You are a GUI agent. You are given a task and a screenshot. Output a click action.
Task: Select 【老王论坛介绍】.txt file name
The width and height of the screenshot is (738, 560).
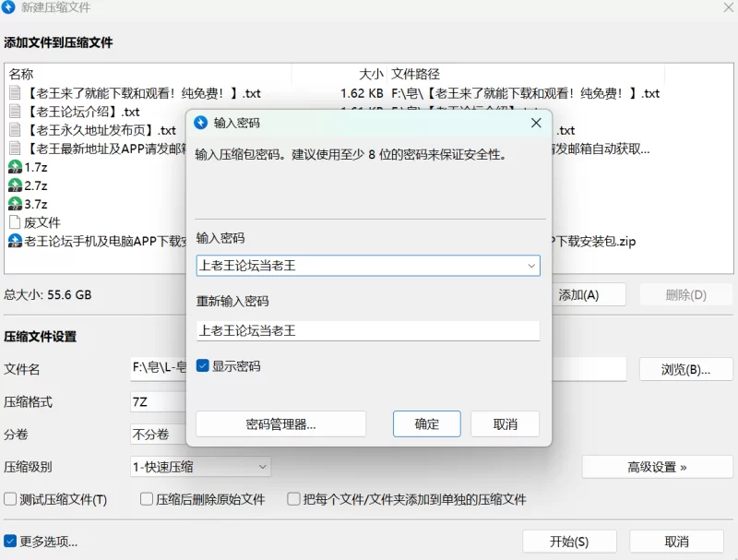pyautogui.click(x=83, y=112)
